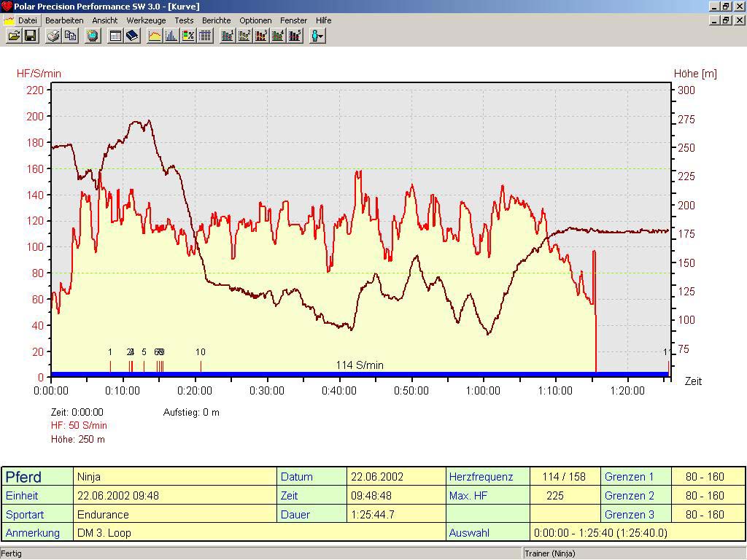The height and width of the screenshot is (560, 747).
Task: Click the heart rate monitor transfer icon
Action: click(x=93, y=36)
